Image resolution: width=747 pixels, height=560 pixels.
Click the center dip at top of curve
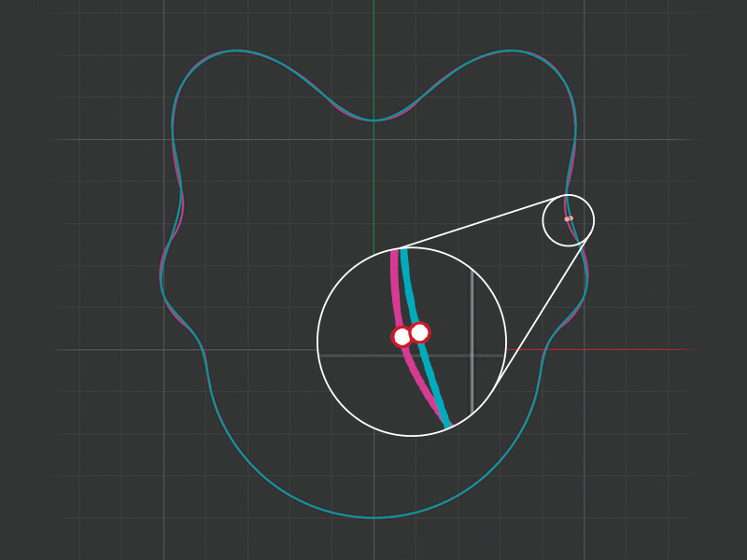pyautogui.click(x=373, y=120)
